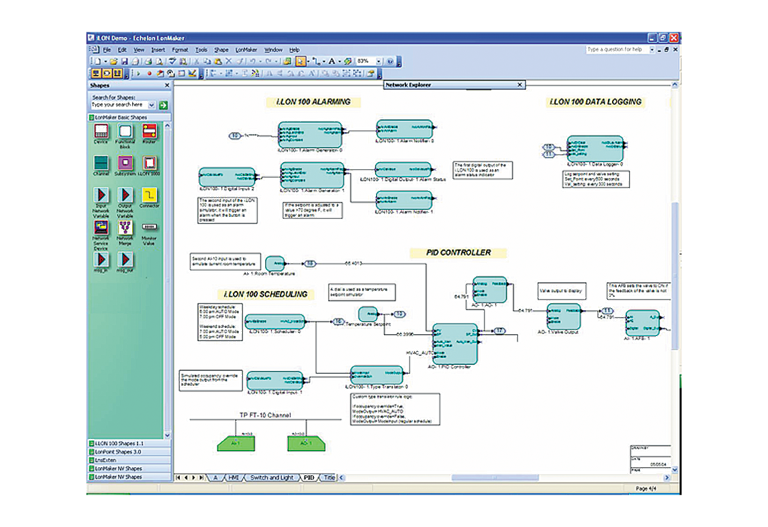Select the Input Network Variable shape
This screenshot has height=527, width=768.
[x=100, y=195]
